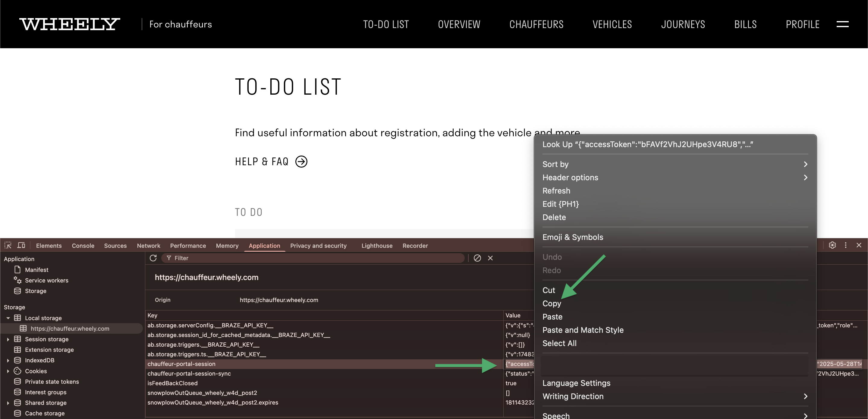Screen dimensions: 868x419
Task: Open the hamburger menu icon
Action: (x=842, y=24)
